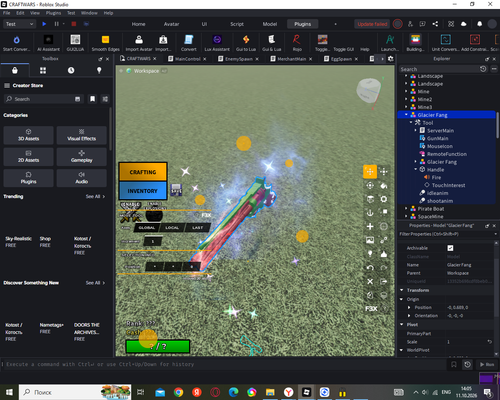Viewport: 500px width, 400px height.
Task: Click See All next to Trending
Action: [95, 196]
